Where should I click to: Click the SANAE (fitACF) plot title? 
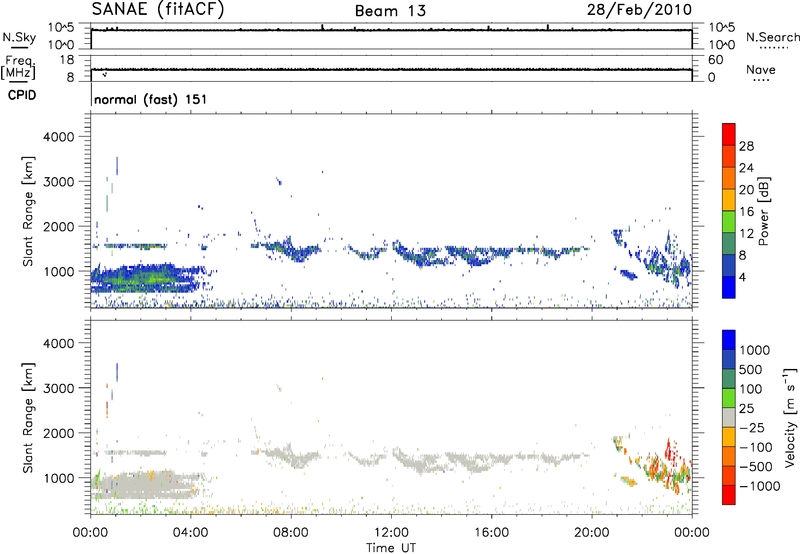coord(158,10)
